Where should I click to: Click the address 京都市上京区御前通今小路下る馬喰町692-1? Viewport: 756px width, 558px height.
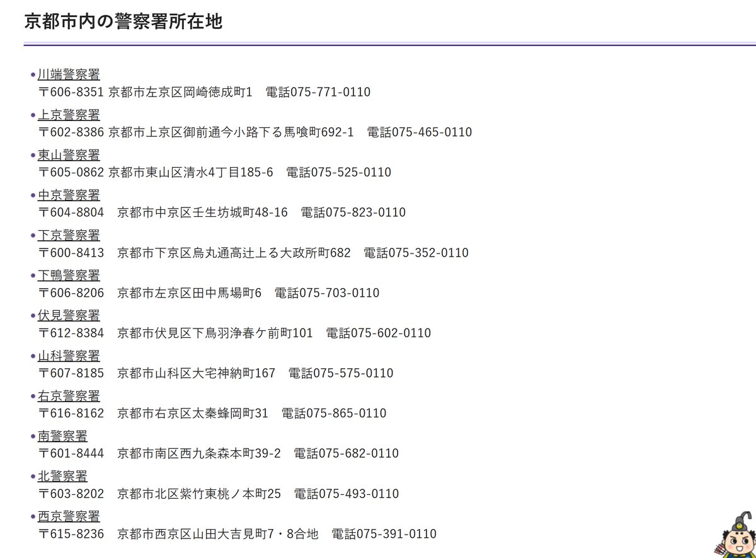point(231,132)
